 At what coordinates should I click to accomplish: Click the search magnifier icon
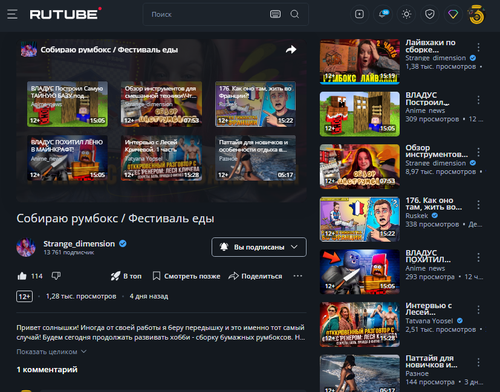295,14
